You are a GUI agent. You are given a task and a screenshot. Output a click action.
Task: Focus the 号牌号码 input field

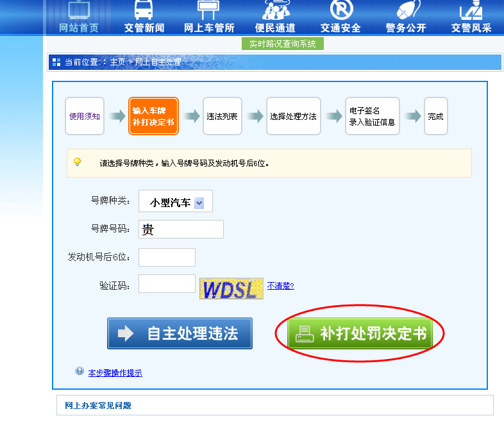click(x=181, y=229)
